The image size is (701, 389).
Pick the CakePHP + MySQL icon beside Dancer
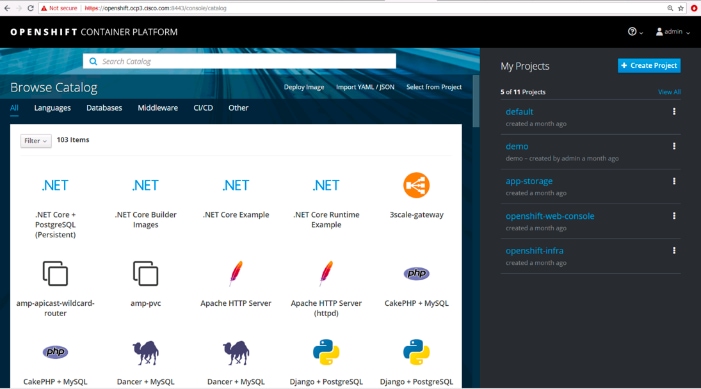click(55, 352)
